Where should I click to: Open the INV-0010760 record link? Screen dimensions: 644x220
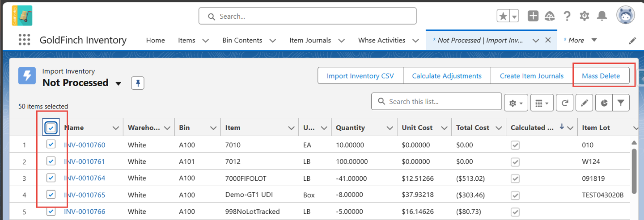[85, 145]
